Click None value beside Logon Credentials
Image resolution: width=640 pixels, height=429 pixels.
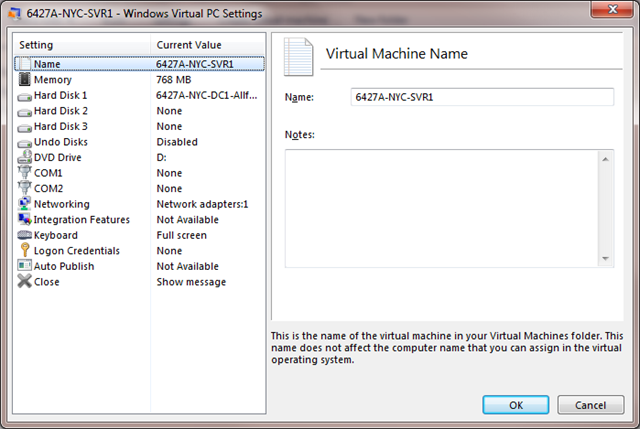point(169,251)
